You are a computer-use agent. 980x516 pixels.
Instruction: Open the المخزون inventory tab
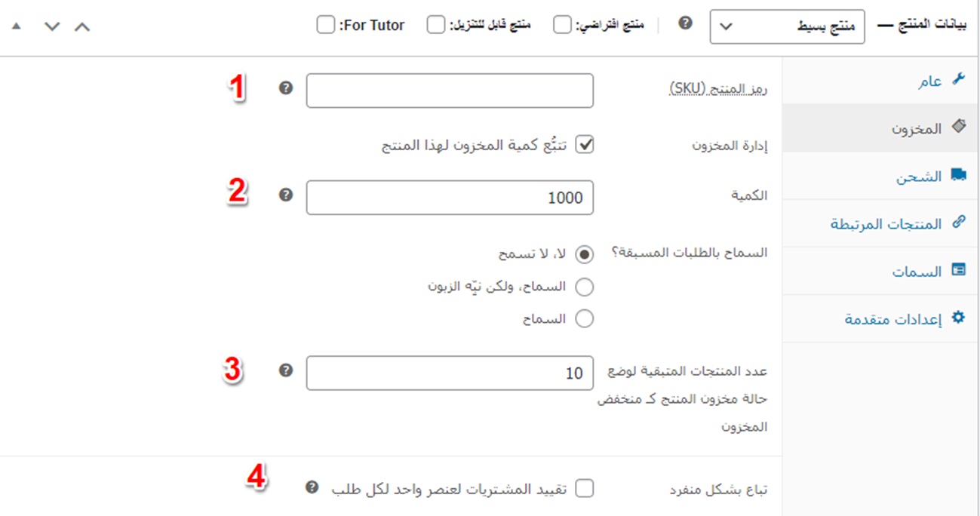click(916, 128)
